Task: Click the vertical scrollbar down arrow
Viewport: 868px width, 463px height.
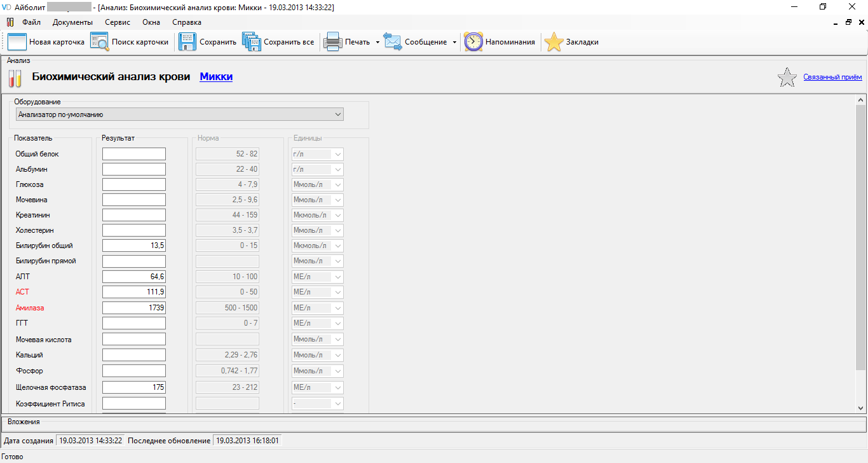Action: click(x=862, y=408)
